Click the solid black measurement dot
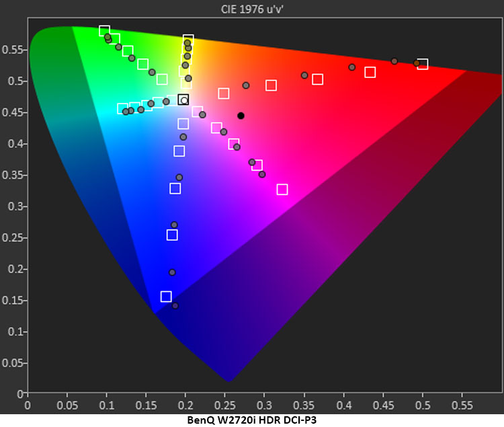The image size is (504, 427). click(x=241, y=116)
